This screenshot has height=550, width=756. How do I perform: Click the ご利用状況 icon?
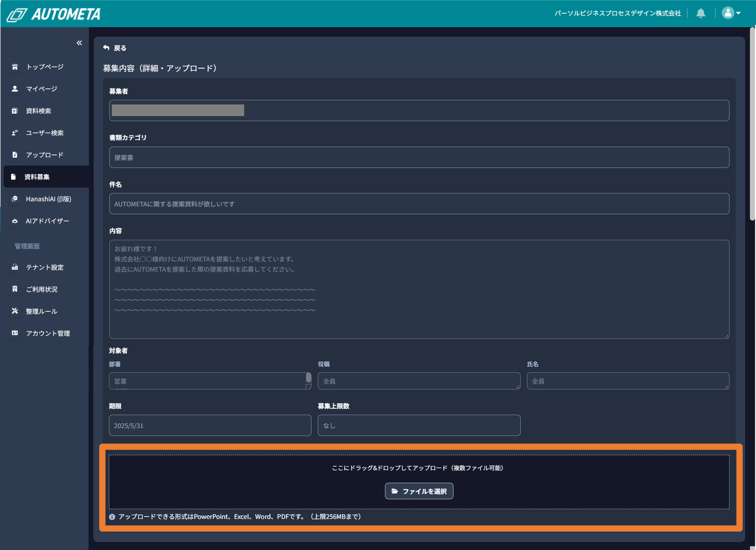coord(15,289)
